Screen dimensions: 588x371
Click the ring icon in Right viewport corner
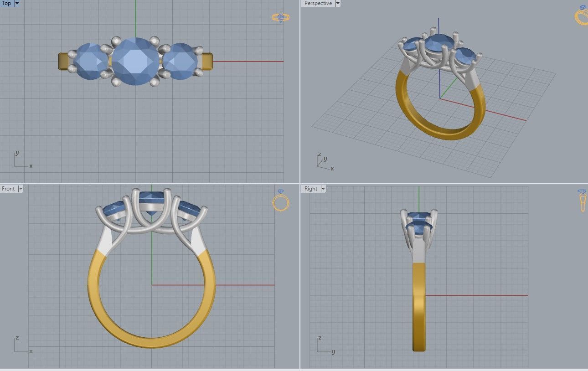pyautogui.click(x=583, y=201)
